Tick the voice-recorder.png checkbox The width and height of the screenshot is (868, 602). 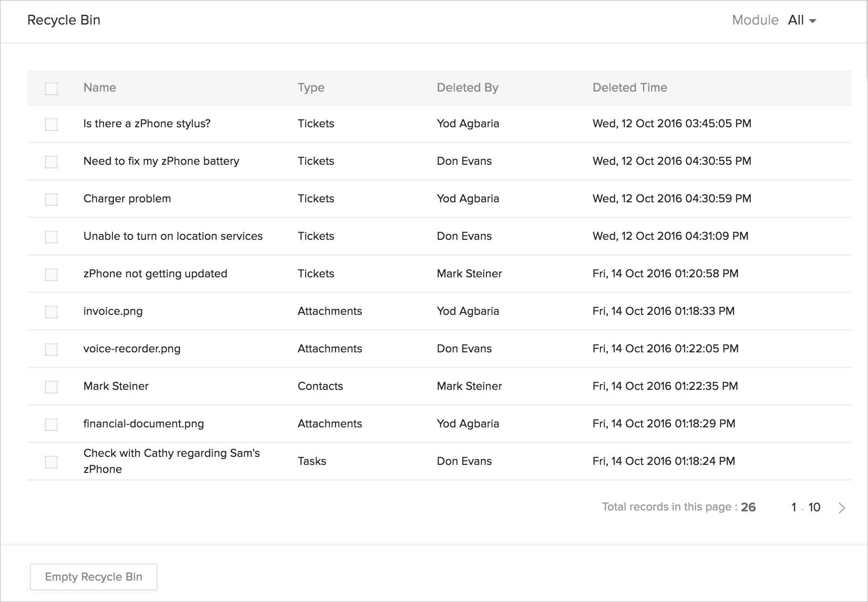51,349
